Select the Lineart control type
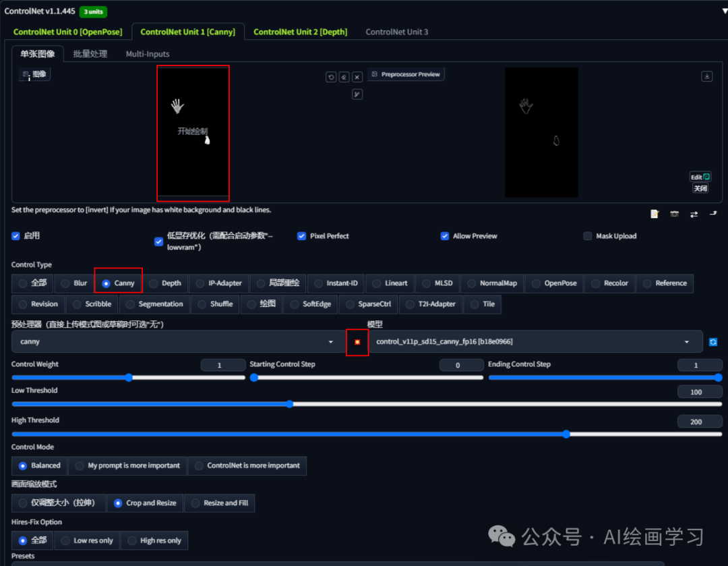 390,283
